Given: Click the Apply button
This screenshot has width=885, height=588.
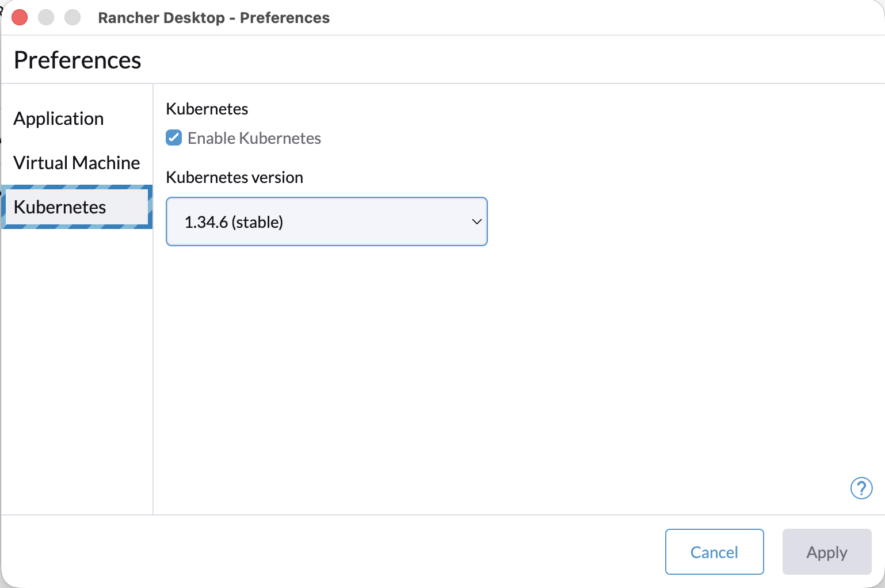Looking at the screenshot, I should coord(827,552).
